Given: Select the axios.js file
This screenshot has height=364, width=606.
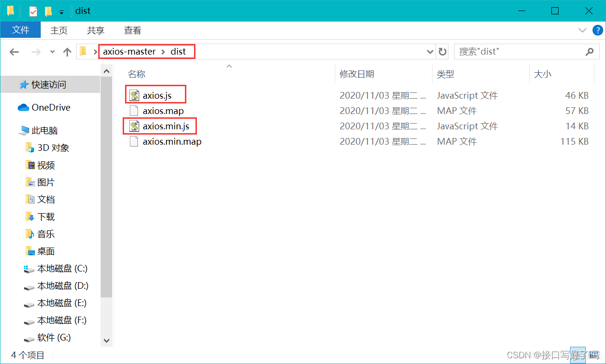Looking at the screenshot, I should 157,95.
